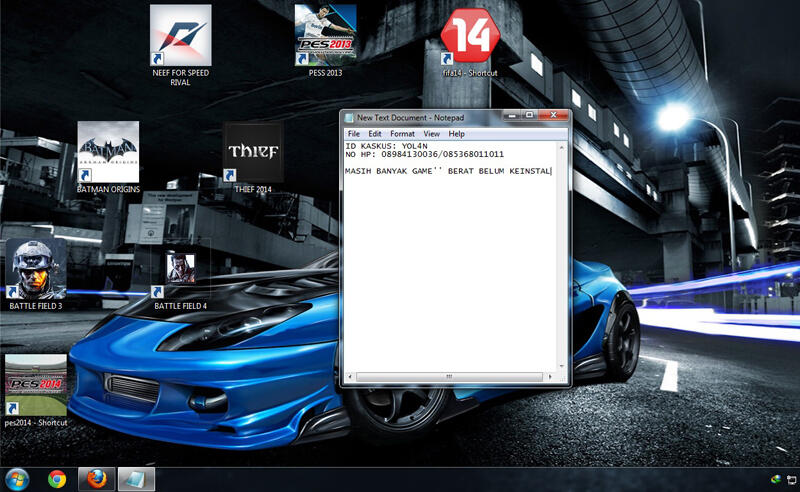Click the 'New Text Document - Notepad' title
Screen dimensions: 800x492
410,118
